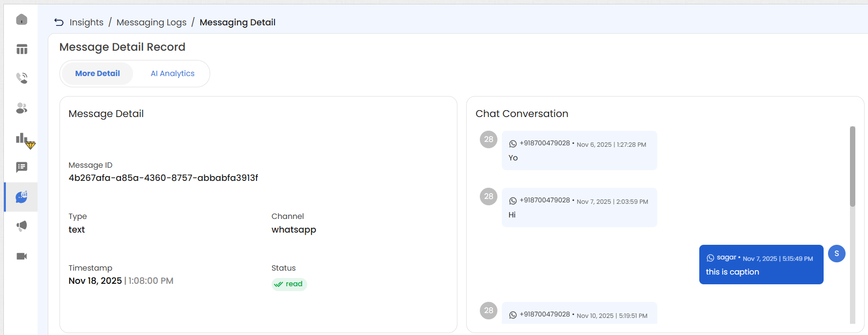The width and height of the screenshot is (868, 335).
Task: Open the megaphone campaigns sidebar icon
Action: [21, 226]
